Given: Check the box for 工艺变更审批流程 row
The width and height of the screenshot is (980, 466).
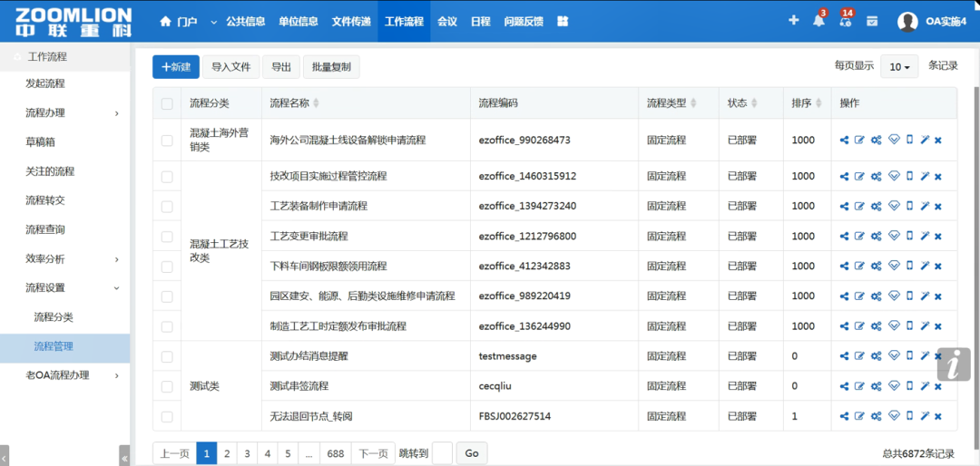Looking at the screenshot, I should pyautogui.click(x=167, y=237).
